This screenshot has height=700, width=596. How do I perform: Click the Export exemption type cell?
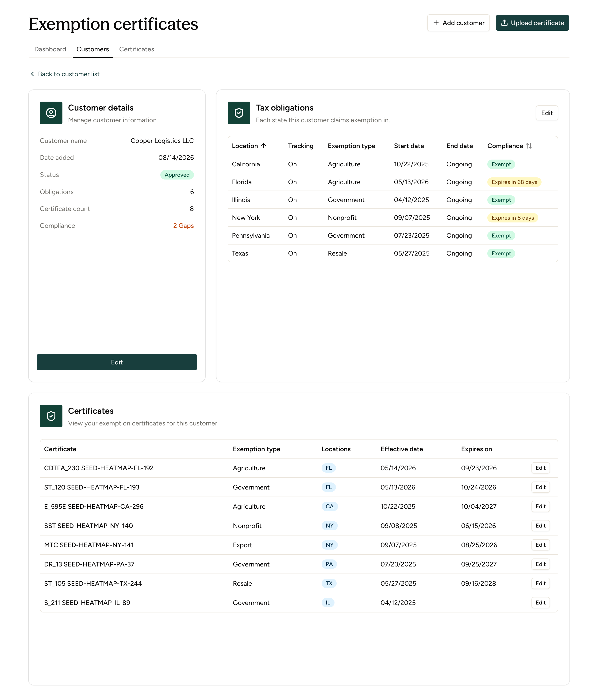pyautogui.click(x=242, y=545)
